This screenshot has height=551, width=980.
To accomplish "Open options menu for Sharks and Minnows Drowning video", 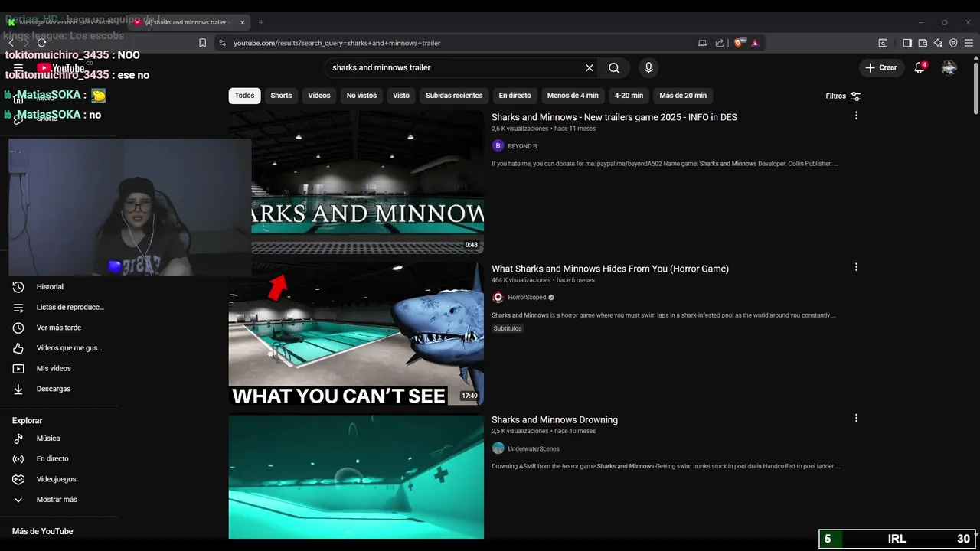I will coord(856,418).
